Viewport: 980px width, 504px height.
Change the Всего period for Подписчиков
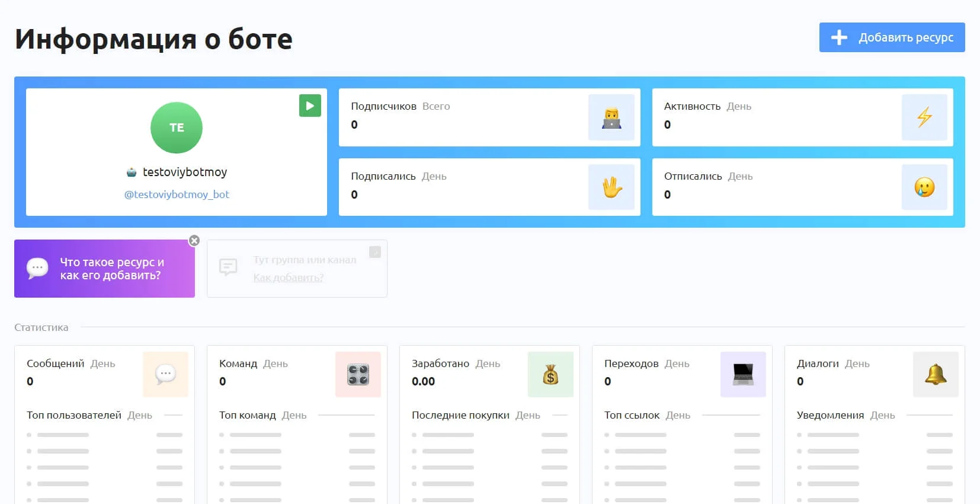(436, 107)
